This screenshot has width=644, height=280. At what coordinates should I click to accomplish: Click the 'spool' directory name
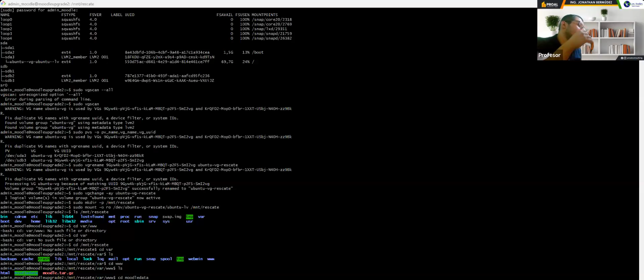point(166,259)
